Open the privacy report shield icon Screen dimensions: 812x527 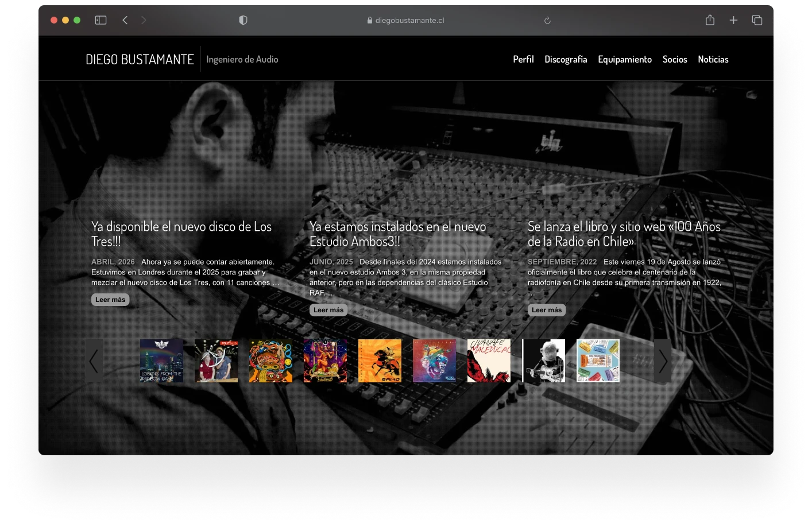[243, 20]
